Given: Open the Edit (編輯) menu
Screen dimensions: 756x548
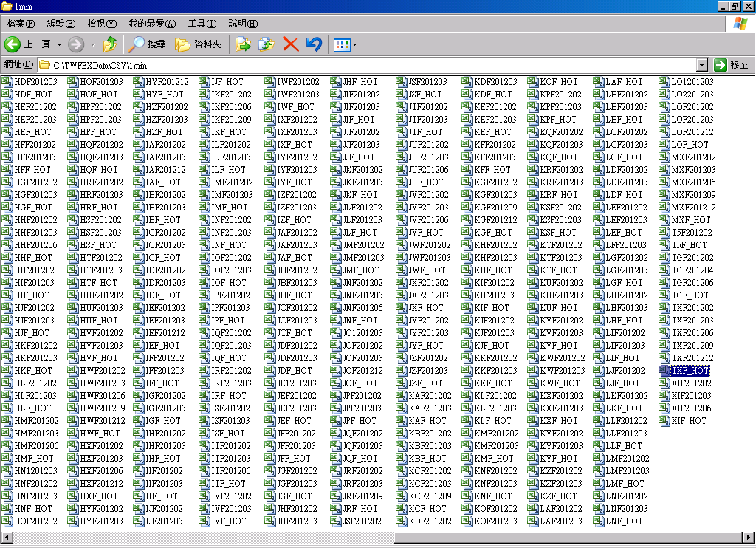Looking at the screenshot, I should [x=61, y=23].
